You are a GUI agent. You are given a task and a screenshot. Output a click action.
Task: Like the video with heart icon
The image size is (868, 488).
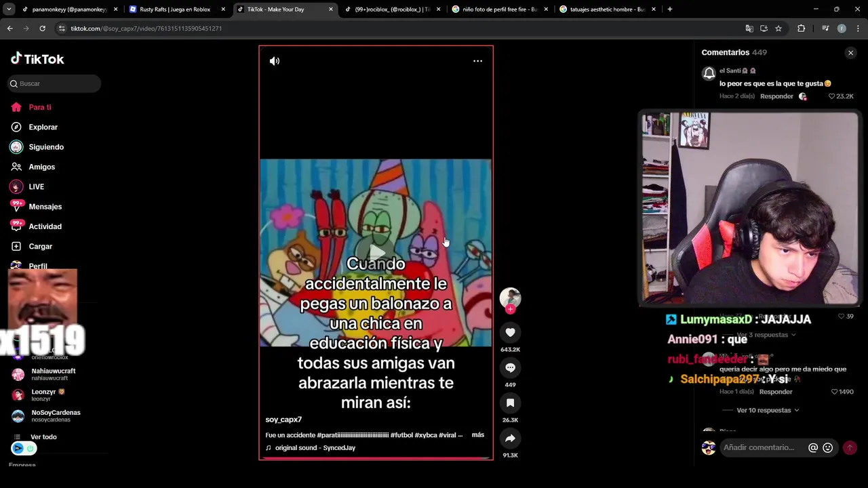pyautogui.click(x=510, y=332)
